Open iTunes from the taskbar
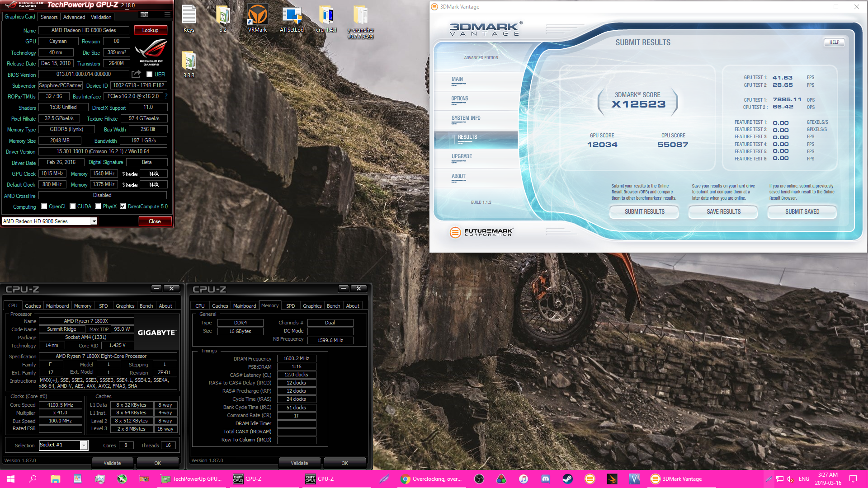 coord(524,479)
